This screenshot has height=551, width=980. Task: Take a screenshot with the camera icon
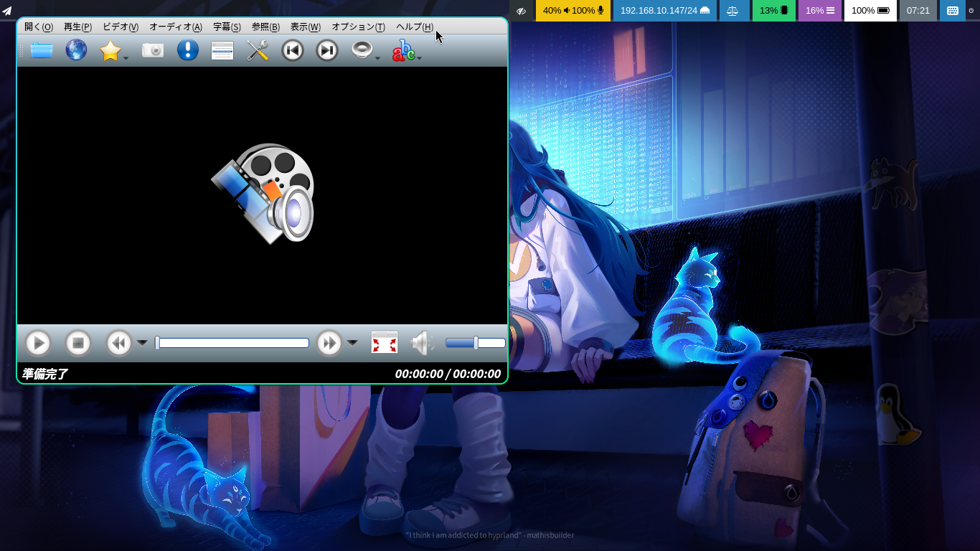(x=153, y=50)
